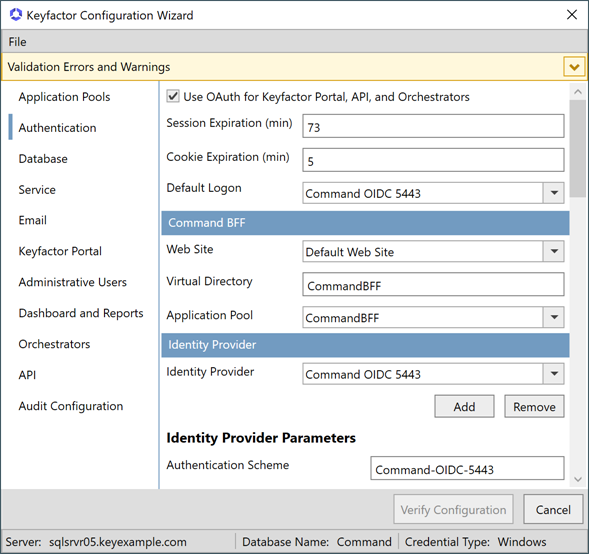Click the vertical scrollbar thumb

[578, 148]
